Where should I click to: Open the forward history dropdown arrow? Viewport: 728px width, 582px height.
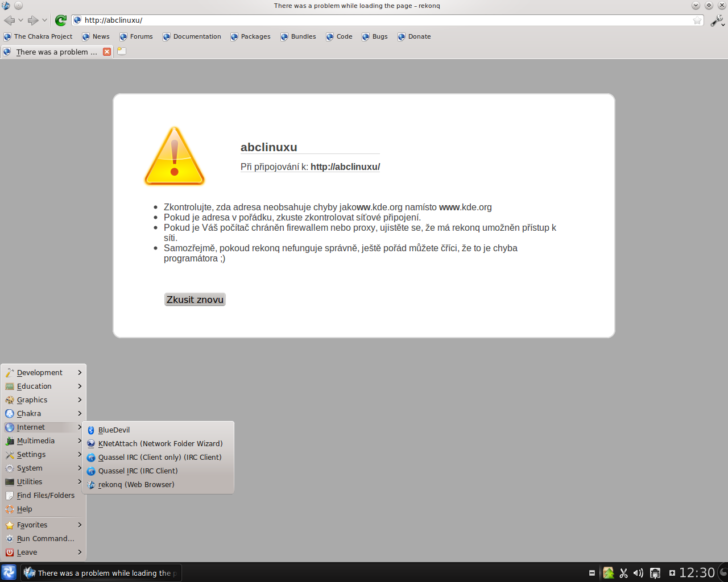pyautogui.click(x=44, y=20)
